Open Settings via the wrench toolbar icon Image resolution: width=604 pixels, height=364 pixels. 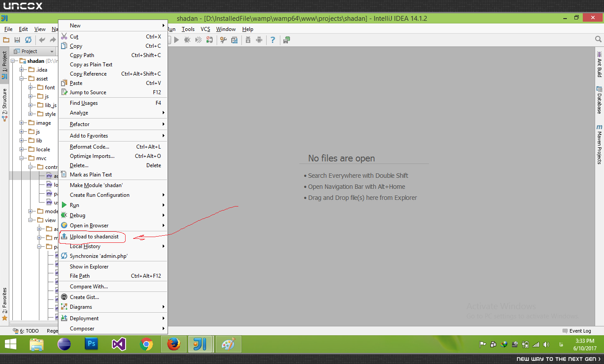tap(223, 40)
